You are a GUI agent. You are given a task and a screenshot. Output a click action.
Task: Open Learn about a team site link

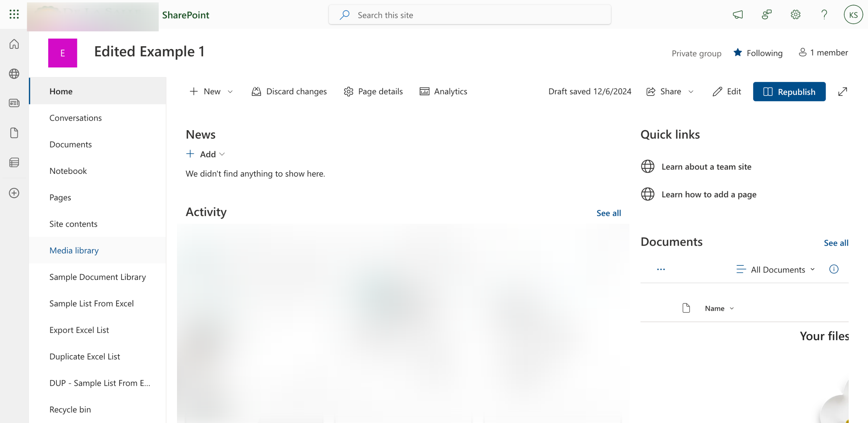706,167
